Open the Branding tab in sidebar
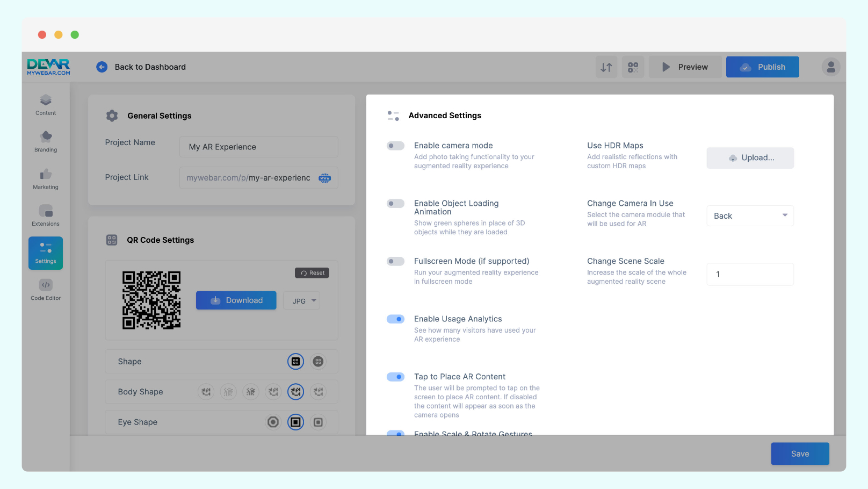 click(x=46, y=141)
